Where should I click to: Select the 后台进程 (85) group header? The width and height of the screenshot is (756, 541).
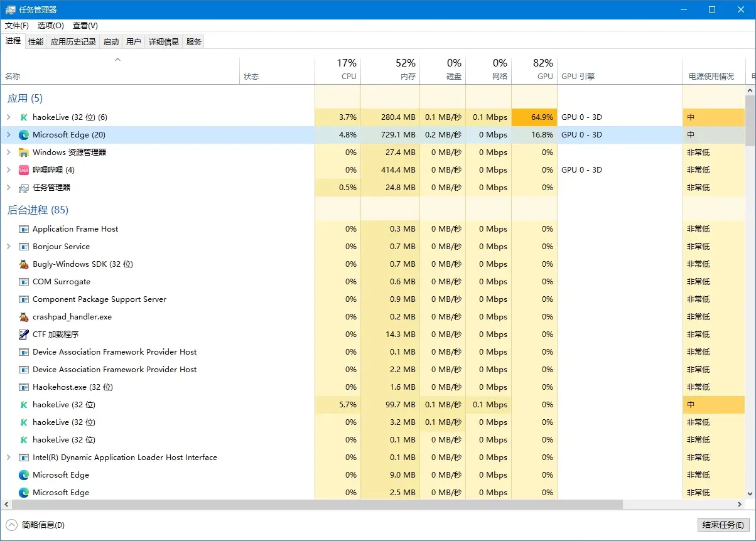[x=38, y=210]
